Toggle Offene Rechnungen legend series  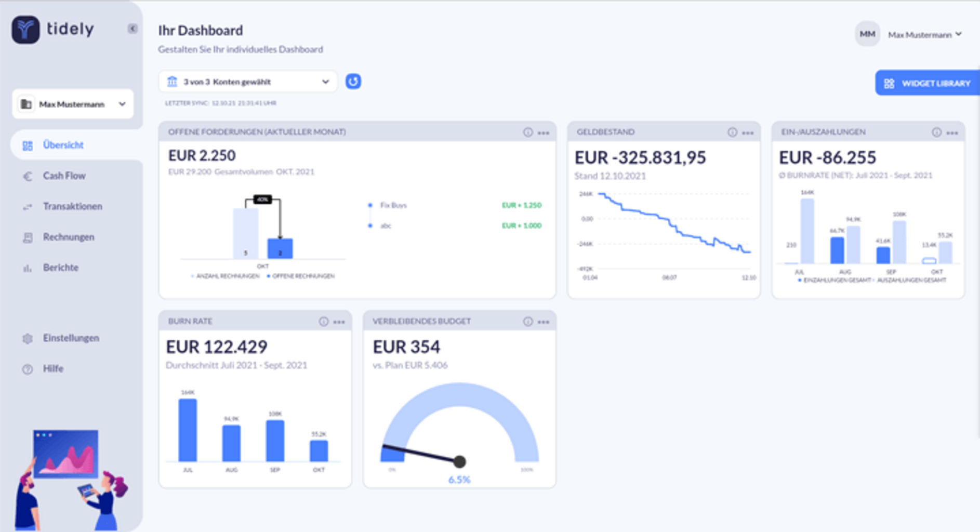(x=302, y=276)
